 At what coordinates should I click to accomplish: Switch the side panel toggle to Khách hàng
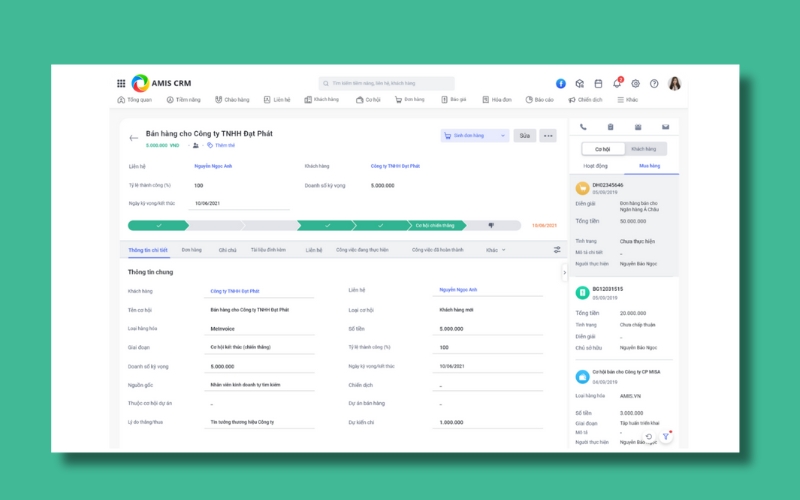[x=643, y=148]
